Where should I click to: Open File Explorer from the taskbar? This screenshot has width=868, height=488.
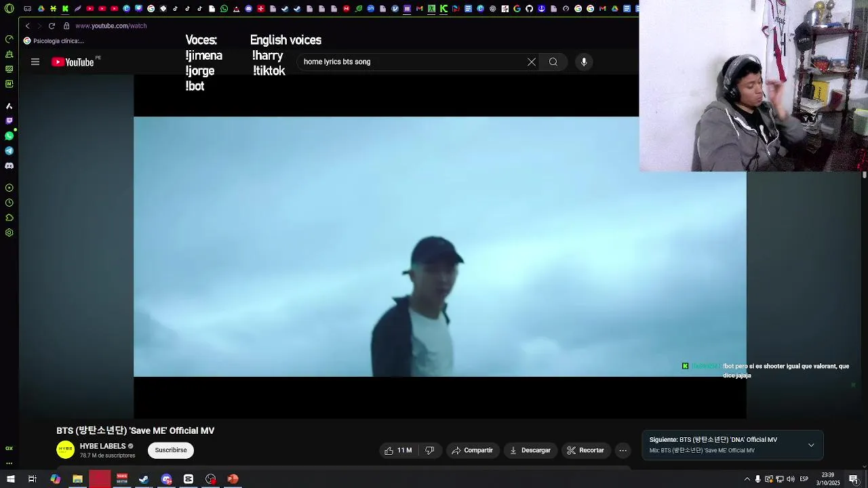77,479
